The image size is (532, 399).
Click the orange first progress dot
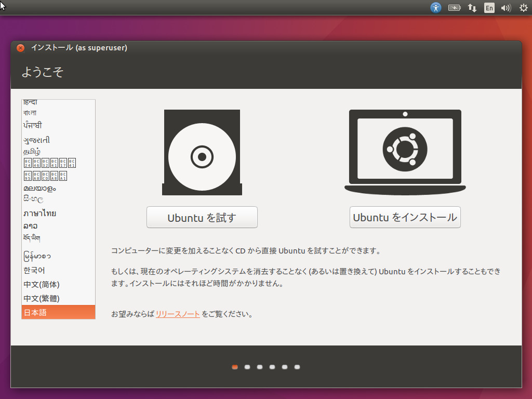point(235,367)
